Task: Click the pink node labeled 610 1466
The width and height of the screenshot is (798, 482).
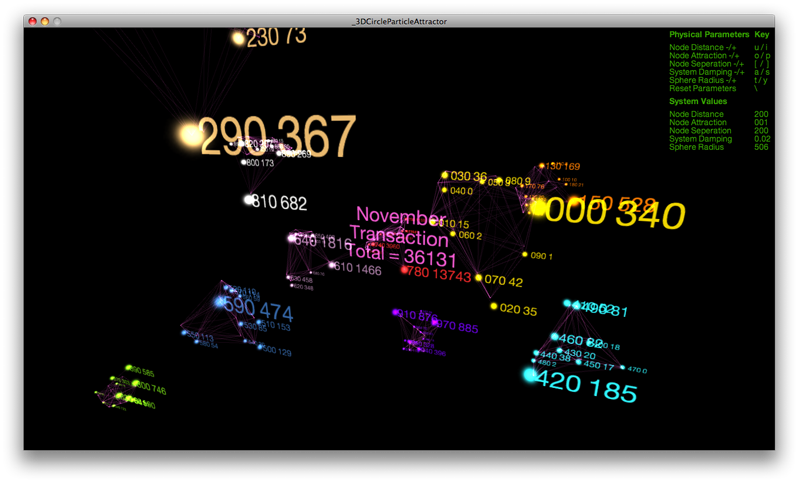Action: coord(332,266)
